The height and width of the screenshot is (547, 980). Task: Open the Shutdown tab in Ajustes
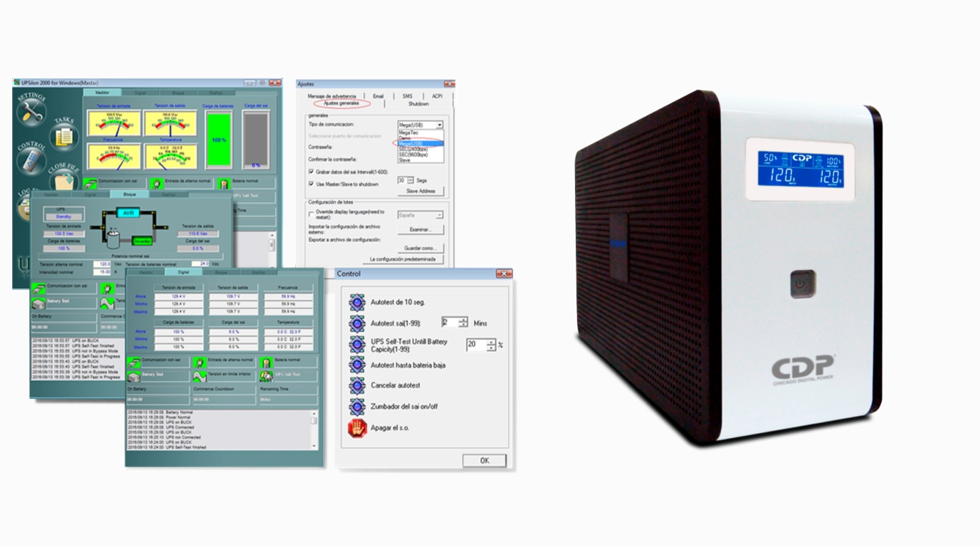click(x=418, y=104)
